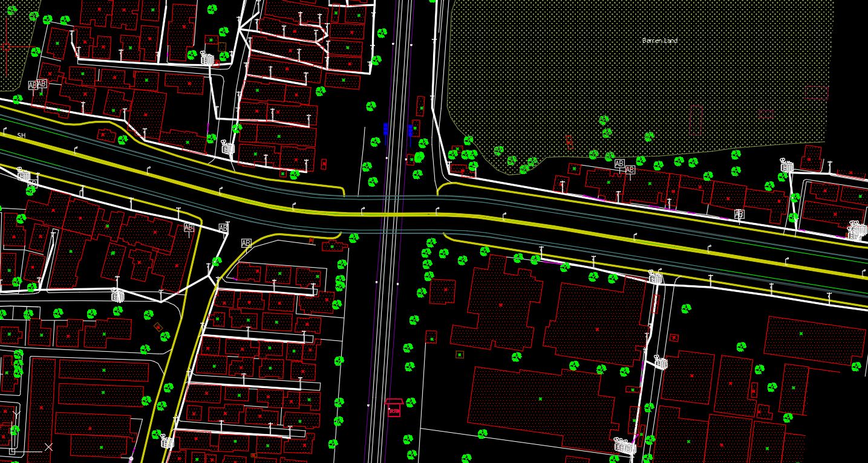Select the lone AB label on the right-side road edge
The image size is (868, 463).
click(739, 214)
